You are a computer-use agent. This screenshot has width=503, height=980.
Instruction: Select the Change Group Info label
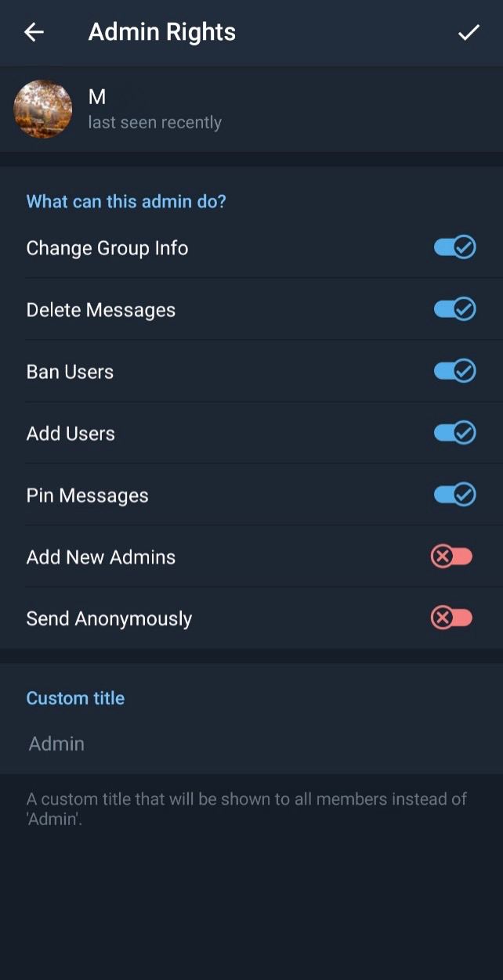[x=107, y=248]
